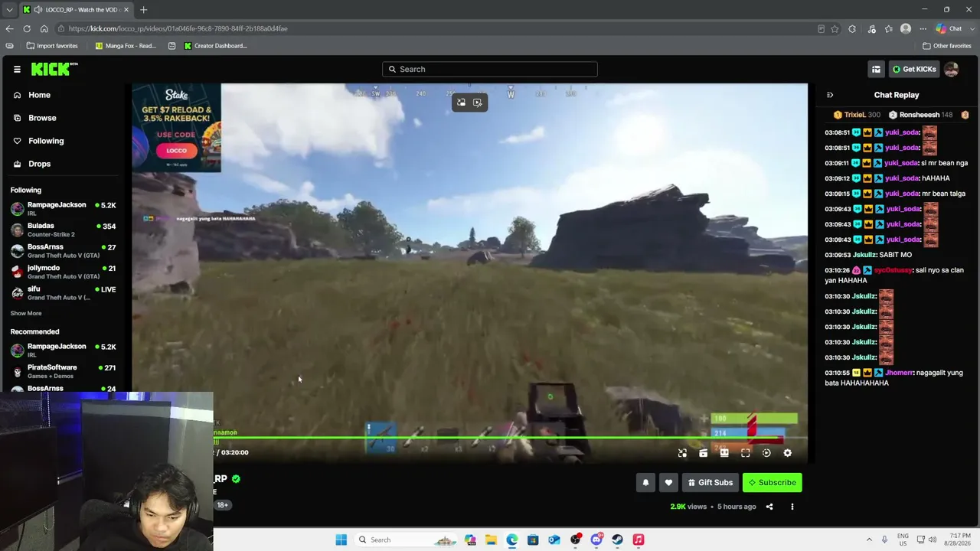Open reader view icon in address bar

click(x=821, y=29)
